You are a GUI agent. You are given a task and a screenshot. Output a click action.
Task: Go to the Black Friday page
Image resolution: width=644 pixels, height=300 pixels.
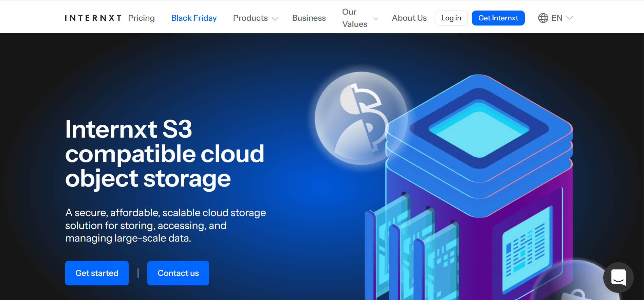coord(194,18)
